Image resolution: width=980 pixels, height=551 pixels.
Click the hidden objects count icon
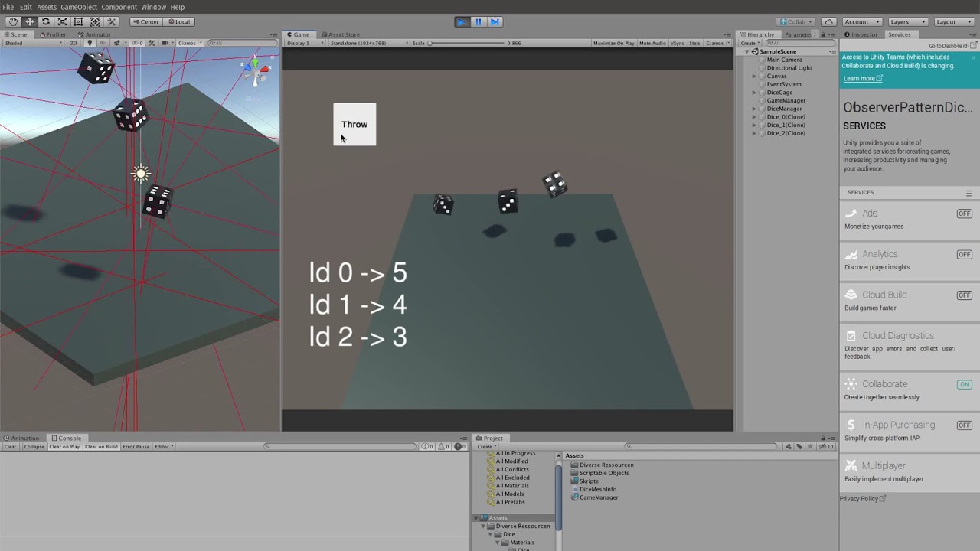(x=138, y=43)
